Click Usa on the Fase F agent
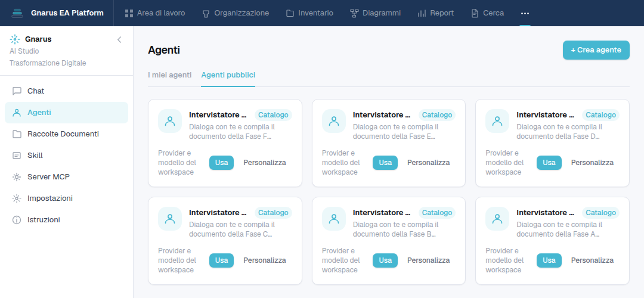 pyautogui.click(x=221, y=163)
